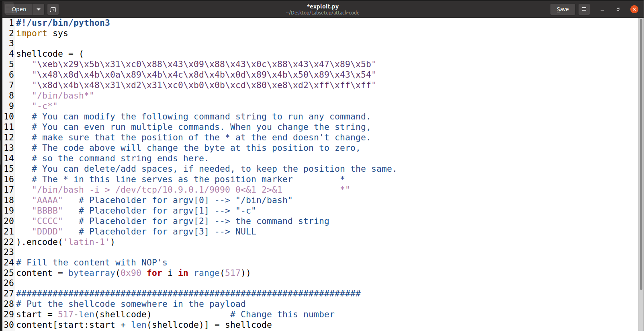The height and width of the screenshot is (331, 644).
Task: Click the "-c*" string on line 9
Action: pyautogui.click(x=45, y=106)
